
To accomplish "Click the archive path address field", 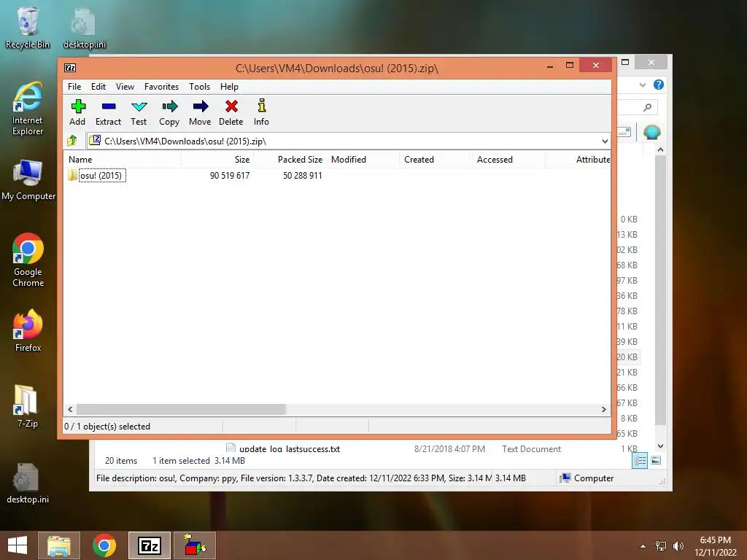I will [x=348, y=141].
